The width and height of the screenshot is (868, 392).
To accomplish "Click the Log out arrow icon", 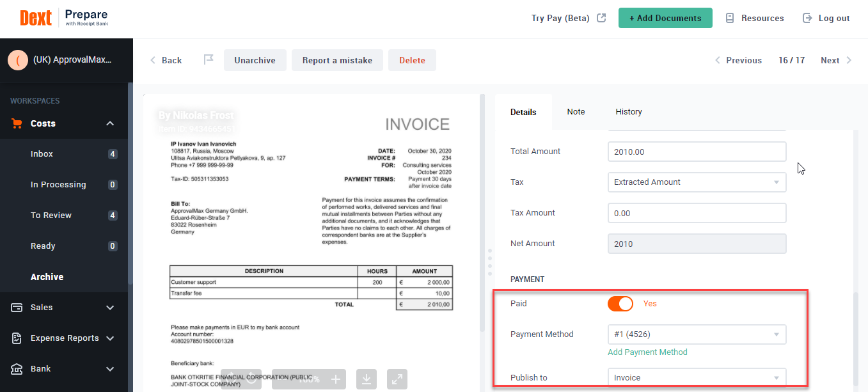I will [x=807, y=18].
